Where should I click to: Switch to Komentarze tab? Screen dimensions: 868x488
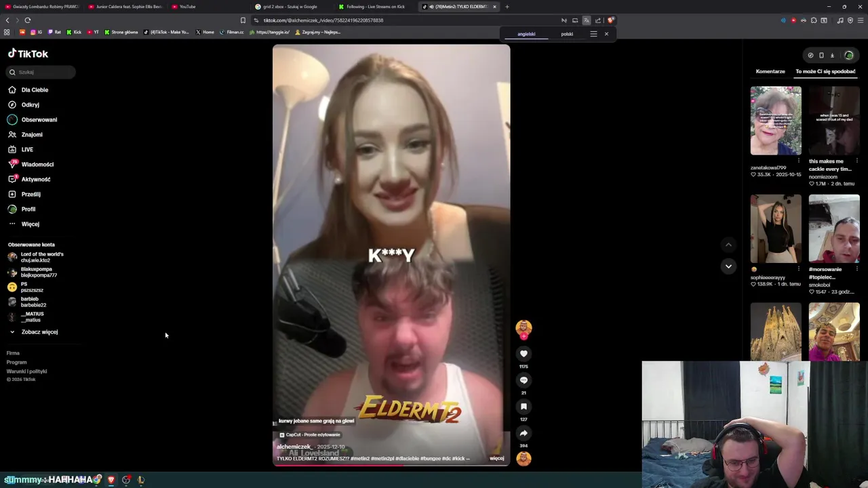pos(770,71)
